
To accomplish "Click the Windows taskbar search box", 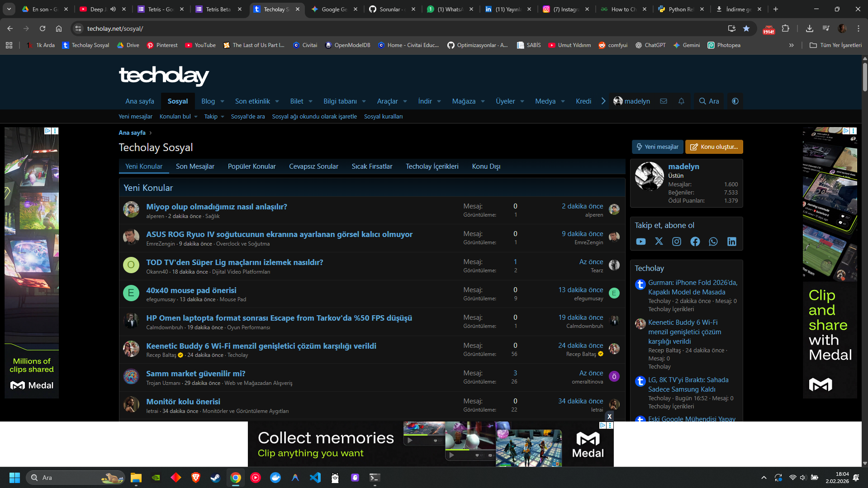I will click(76, 478).
